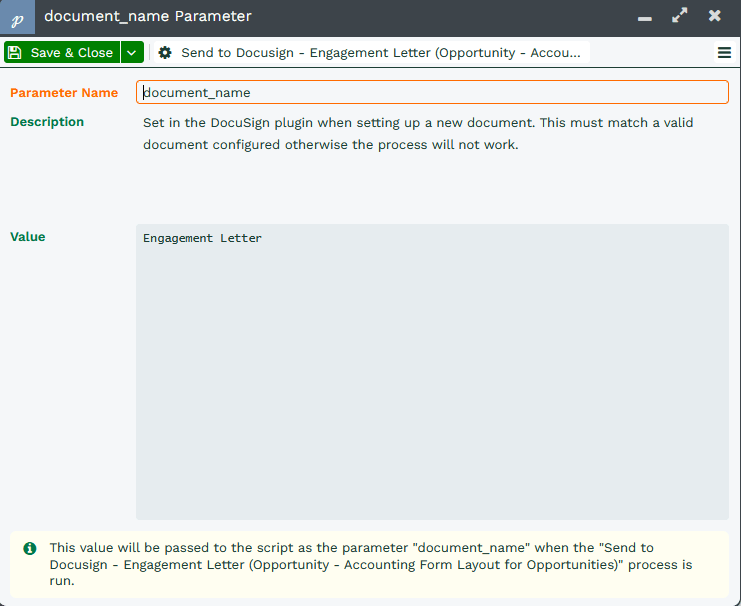The image size is (741, 606).
Task: Click the Parameter Name label
Action: click(64, 93)
